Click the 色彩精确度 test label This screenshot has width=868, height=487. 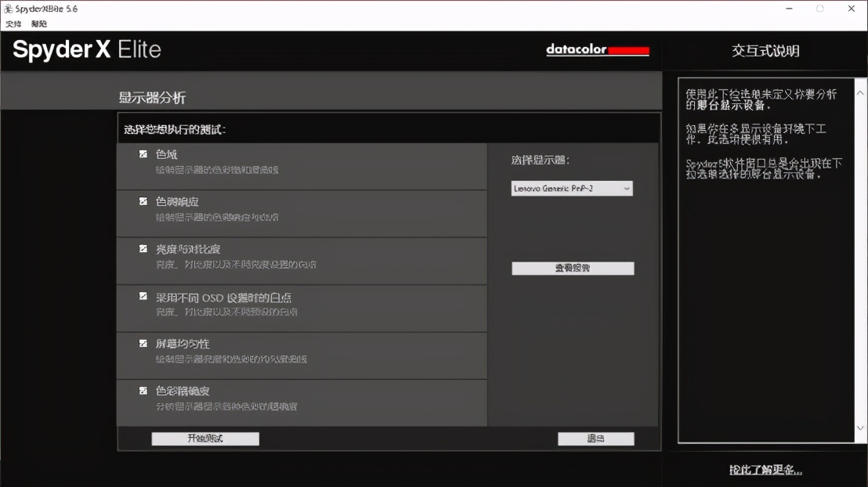coord(183,391)
